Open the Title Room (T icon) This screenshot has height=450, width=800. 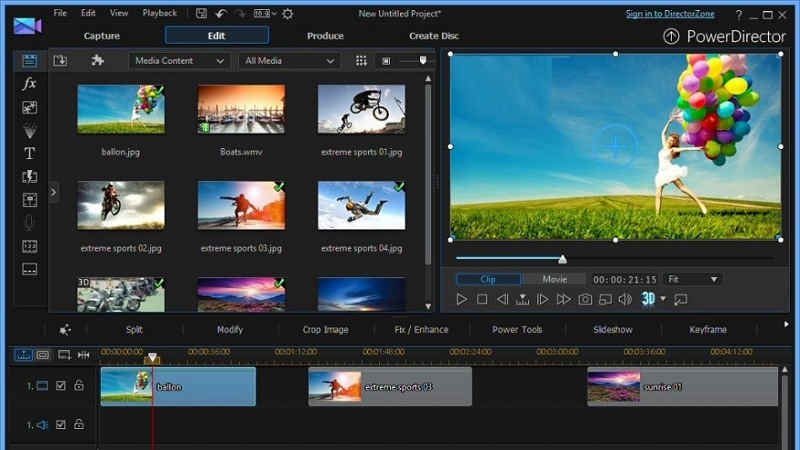[x=29, y=153]
